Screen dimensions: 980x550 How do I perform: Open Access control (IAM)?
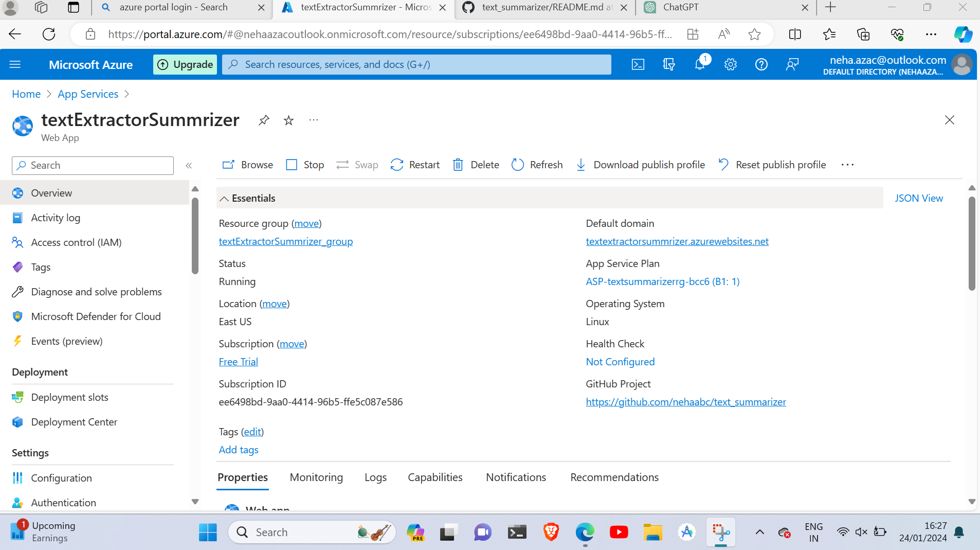pos(95,242)
